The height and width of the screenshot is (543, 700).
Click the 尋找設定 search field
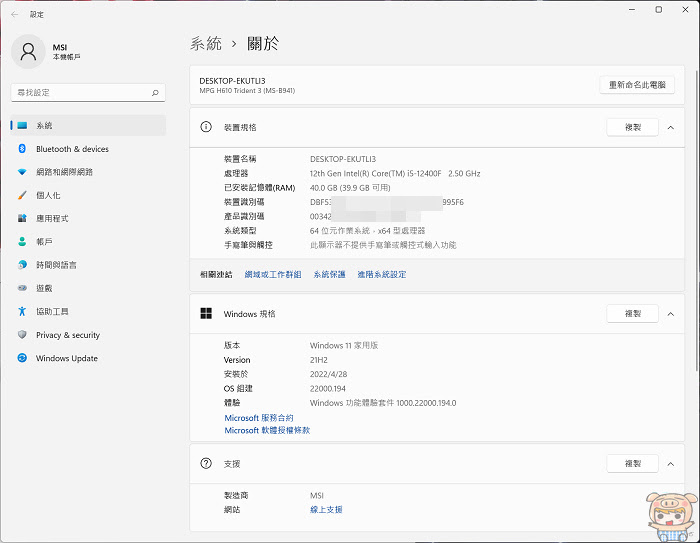88,92
